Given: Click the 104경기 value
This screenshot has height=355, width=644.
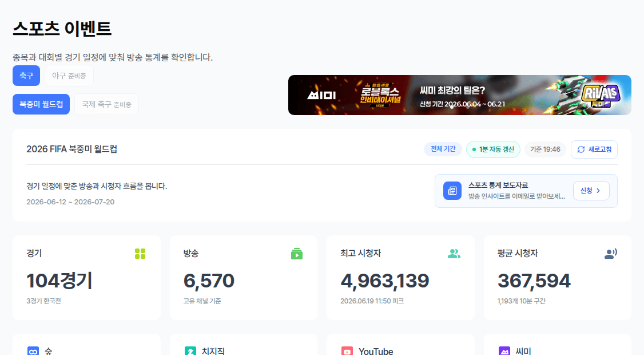Looking at the screenshot, I should pyautogui.click(x=59, y=281).
